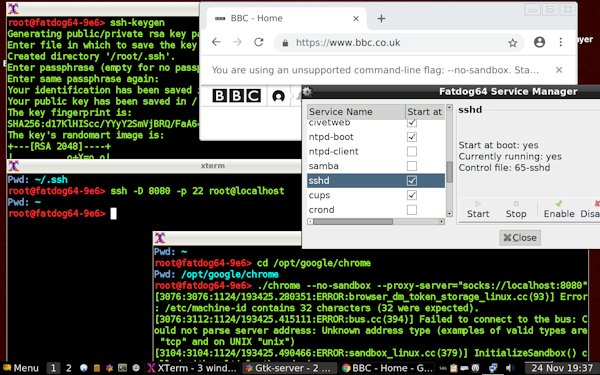Click the forward arrow in Chrome
This screenshot has height=375, width=600.
coord(237,42)
